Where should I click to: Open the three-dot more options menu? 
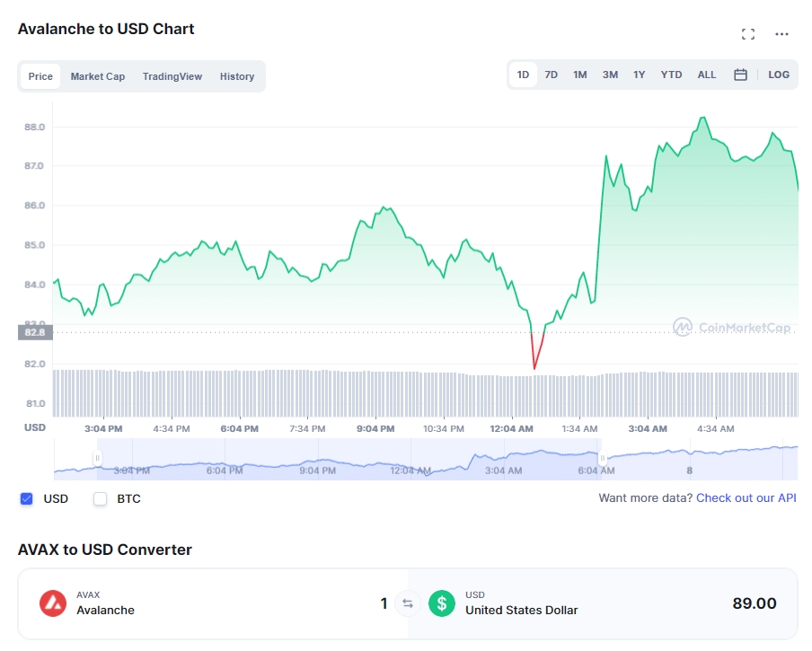pyautogui.click(x=781, y=34)
